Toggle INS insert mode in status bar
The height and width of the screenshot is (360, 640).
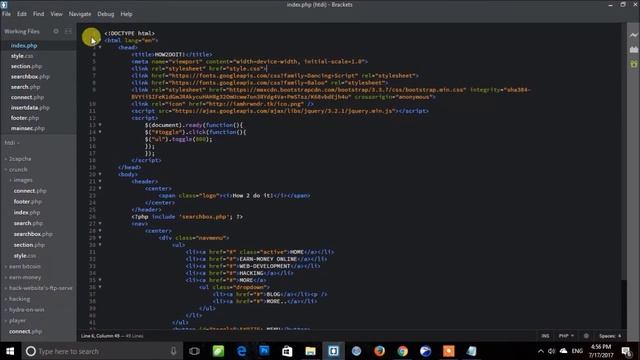tap(545, 336)
